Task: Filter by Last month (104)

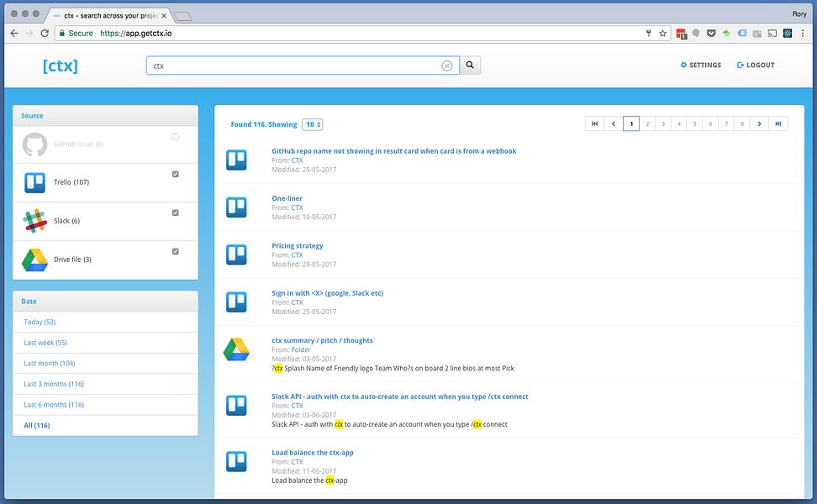Action: click(x=50, y=364)
